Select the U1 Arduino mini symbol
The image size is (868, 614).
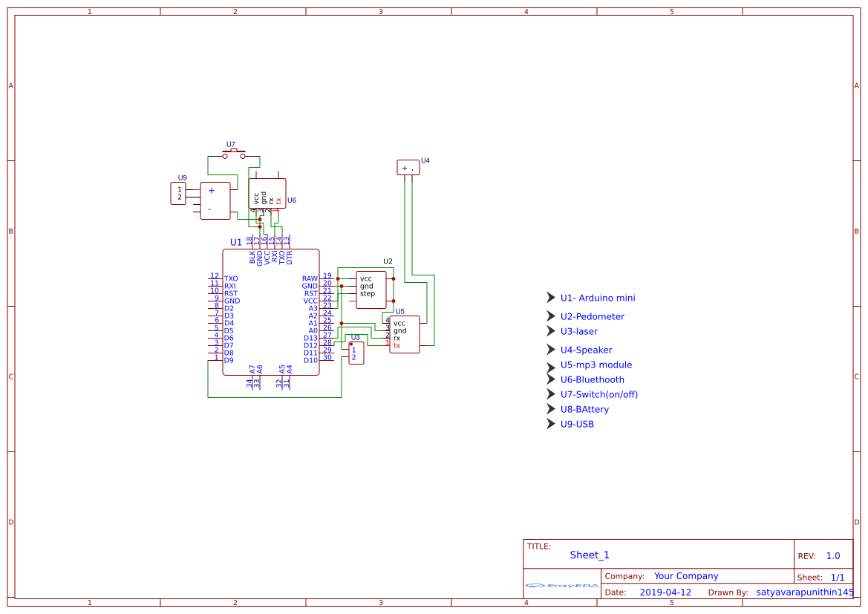(x=271, y=312)
